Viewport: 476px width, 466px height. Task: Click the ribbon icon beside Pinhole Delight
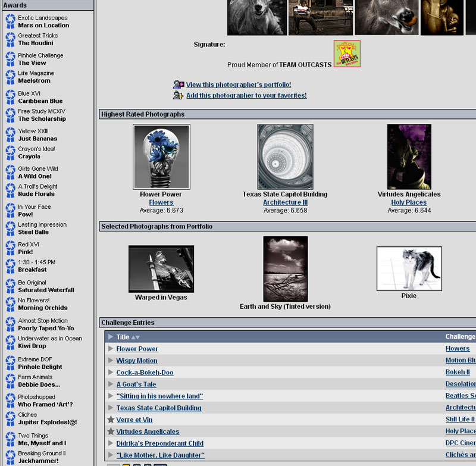[10, 363]
